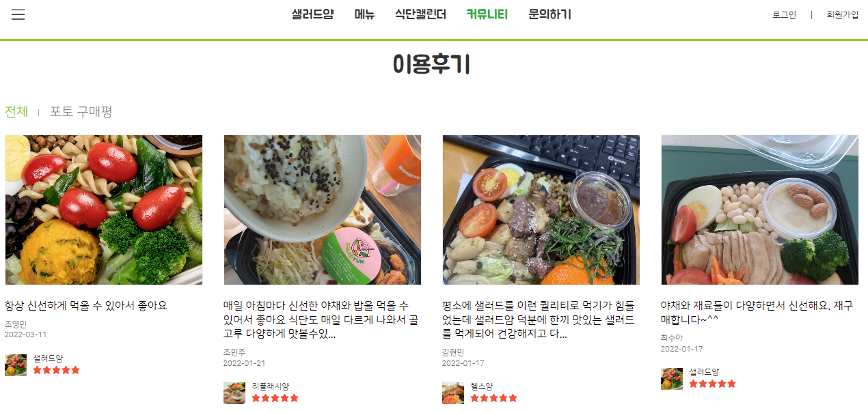
Task: Open the hamburger menu icon
Action: pyautogui.click(x=18, y=14)
